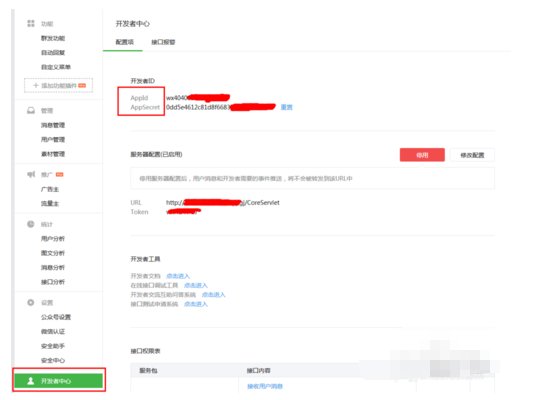Open 图文分析 under 统计

click(53, 253)
